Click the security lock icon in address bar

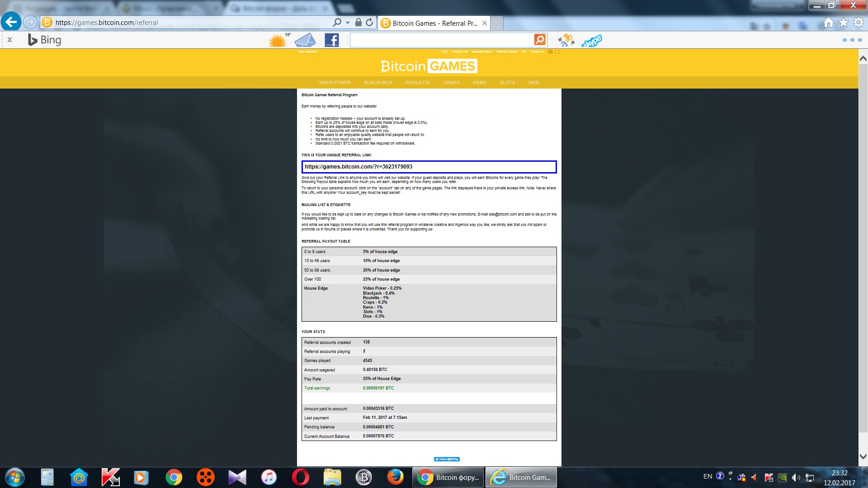[x=358, y=22]
